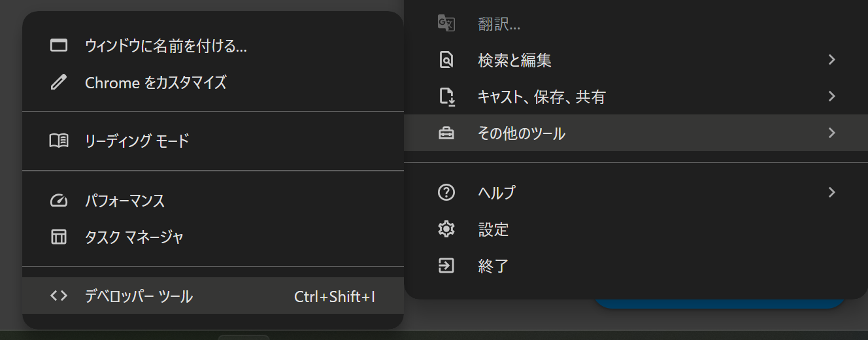Viewport: 868px width, 340px height.
Task: Expand the ヘルプ submenu chevron
Action: point(831,192)
